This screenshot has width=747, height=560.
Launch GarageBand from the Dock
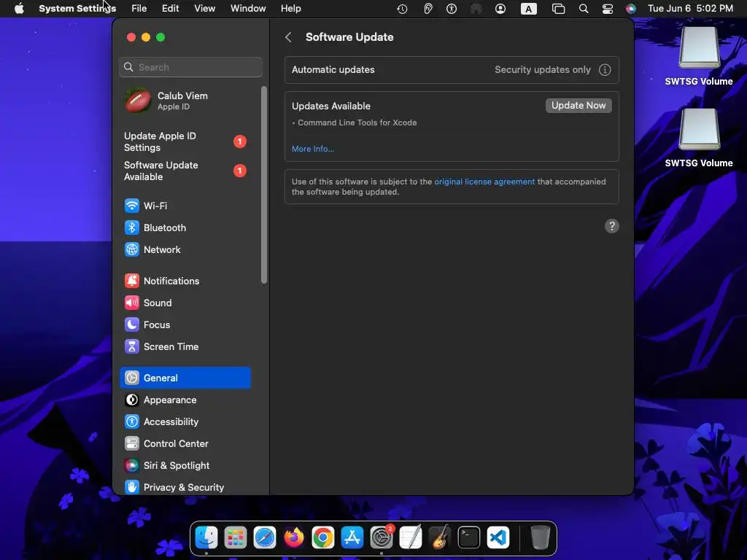[x=440, y=537]
